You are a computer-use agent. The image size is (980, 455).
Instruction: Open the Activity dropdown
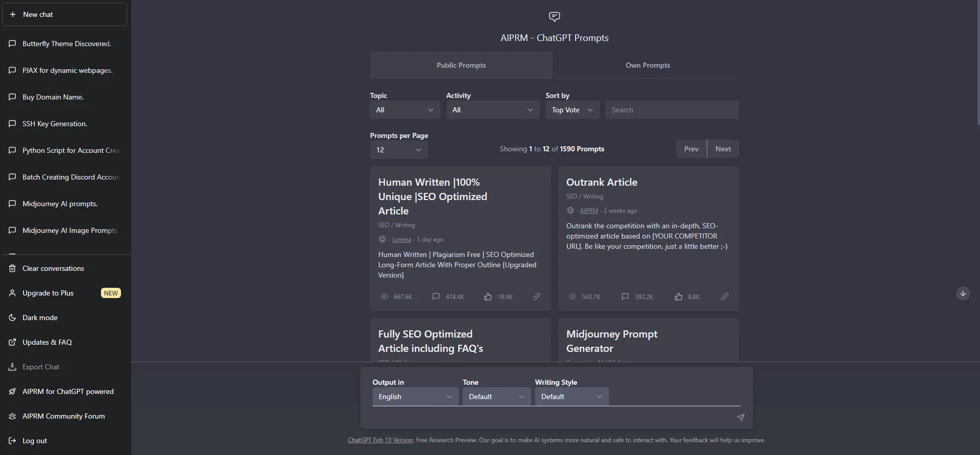click(x=493, y=110)
